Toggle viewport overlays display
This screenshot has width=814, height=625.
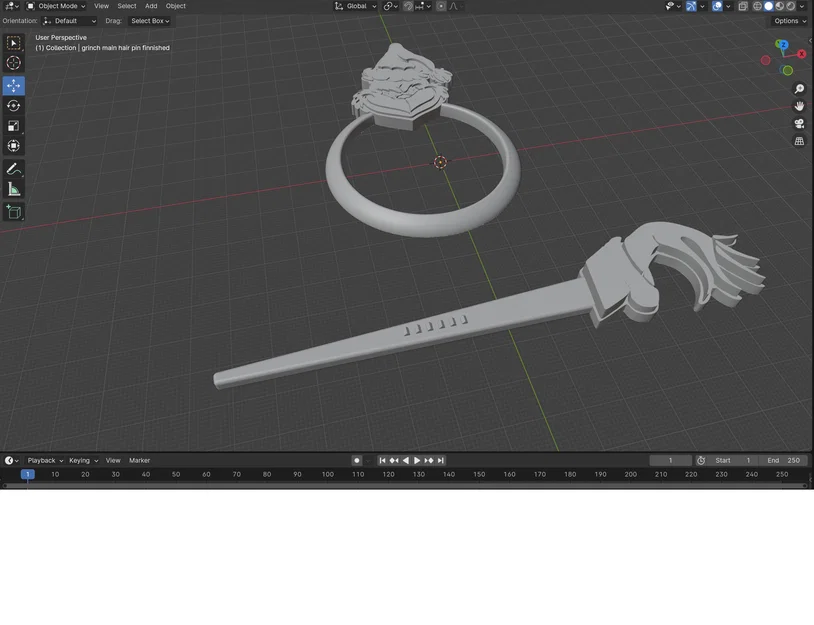click(717, 6)
